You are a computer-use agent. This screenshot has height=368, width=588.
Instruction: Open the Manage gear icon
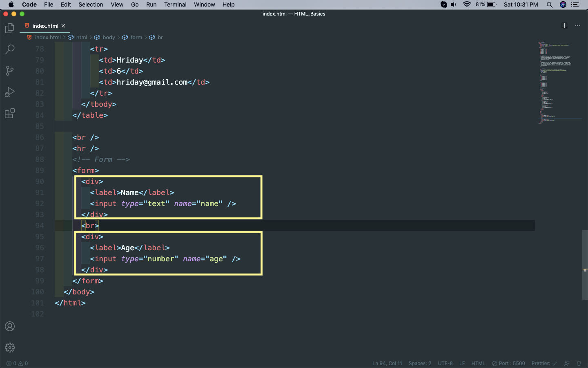pyautogui.click(x=10, y=348)
